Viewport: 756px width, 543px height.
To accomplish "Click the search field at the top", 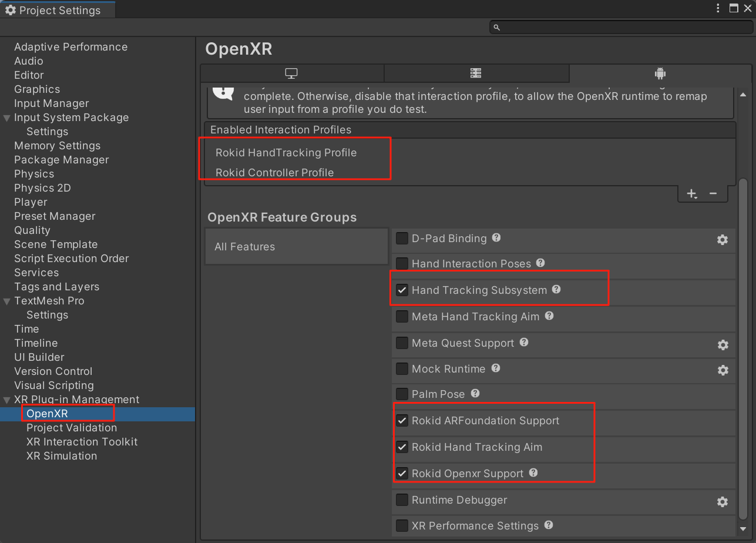I will coord(620,26).
